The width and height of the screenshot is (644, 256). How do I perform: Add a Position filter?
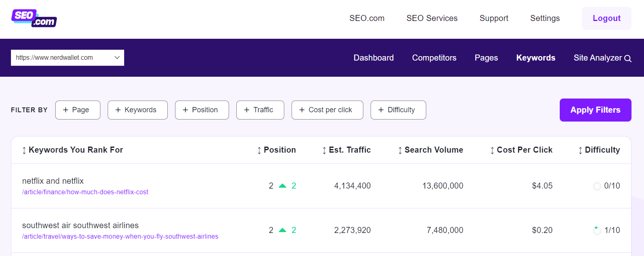[202, 110]
